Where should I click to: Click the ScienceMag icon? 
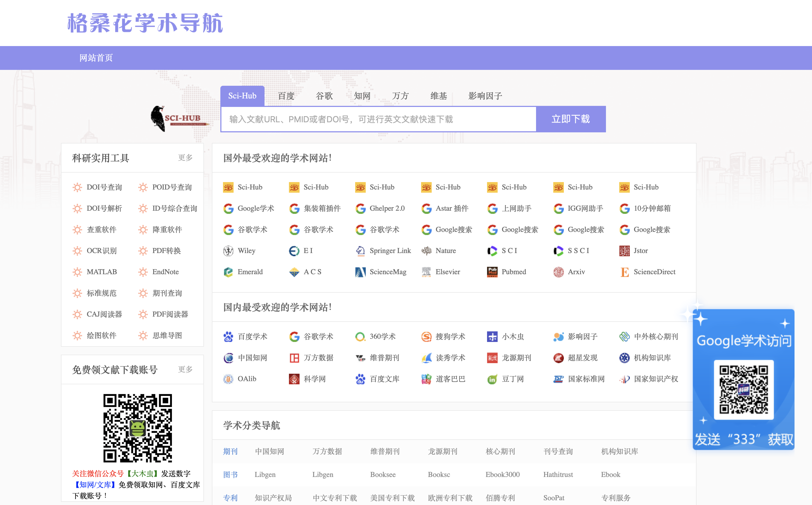click(360, 272)
